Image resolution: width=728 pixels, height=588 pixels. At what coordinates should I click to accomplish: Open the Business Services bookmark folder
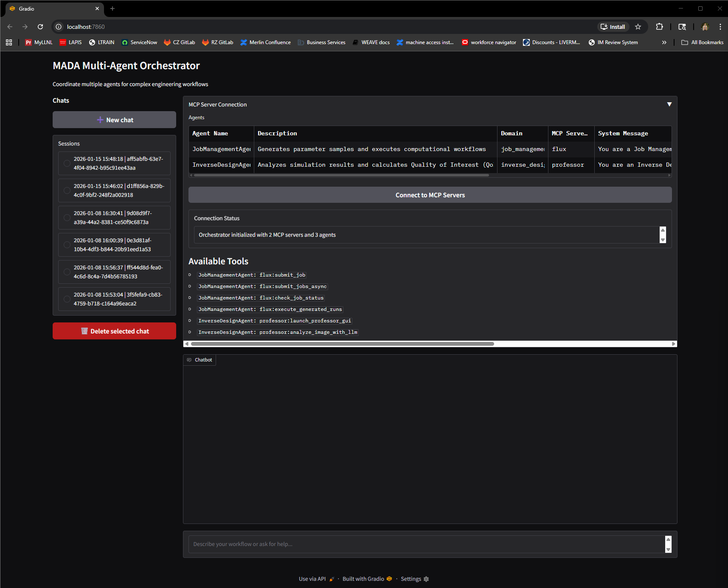(321, 42)
